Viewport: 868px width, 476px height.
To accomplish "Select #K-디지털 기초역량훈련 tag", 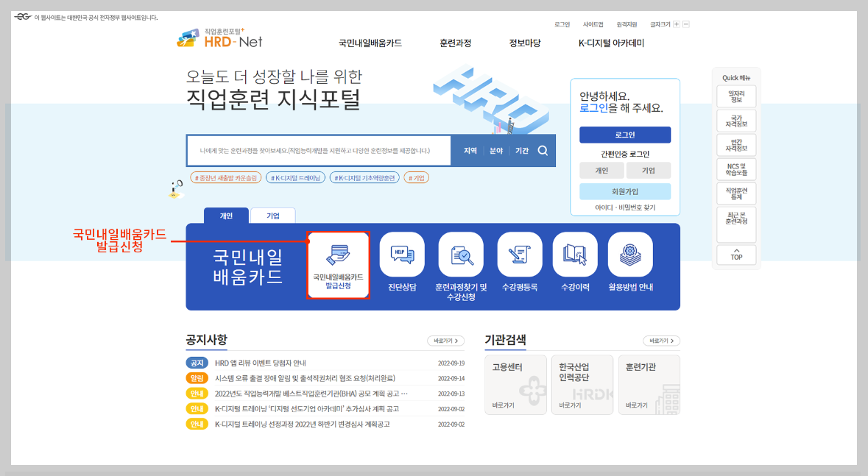I will [364, 177].
